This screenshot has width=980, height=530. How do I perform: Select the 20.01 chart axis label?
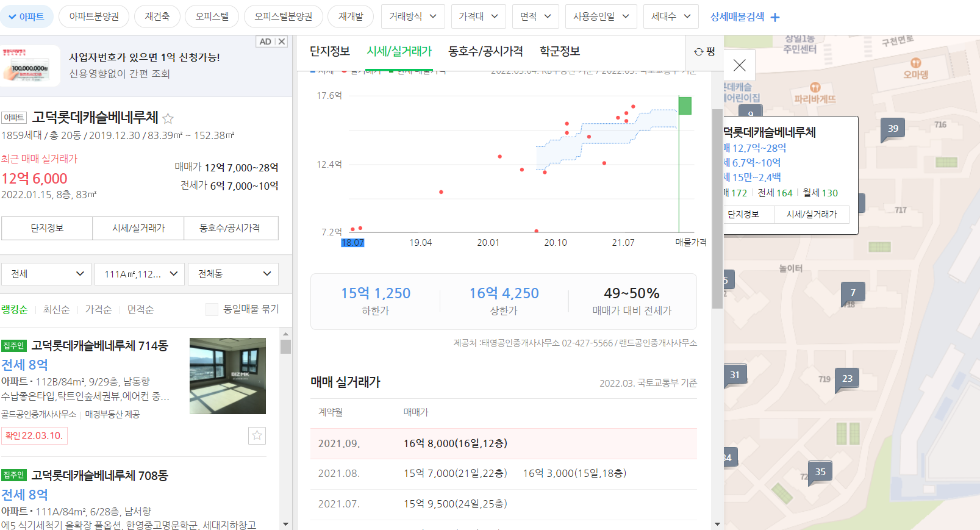pos(488,243)
